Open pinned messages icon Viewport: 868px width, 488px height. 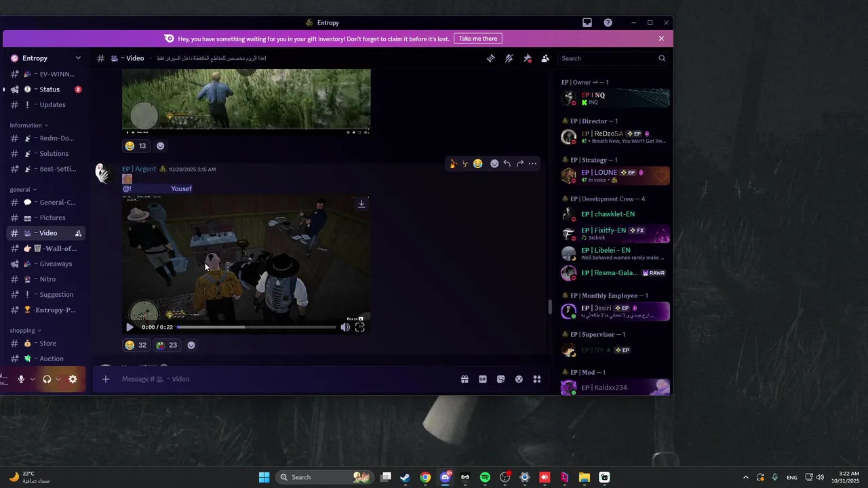tap(527, 58)
